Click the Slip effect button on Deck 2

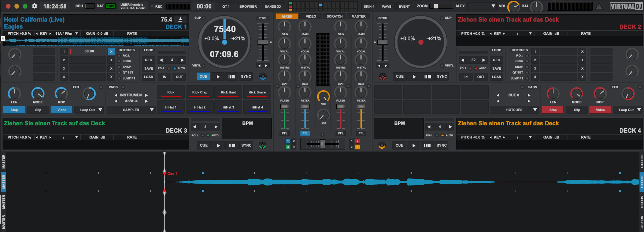(577, 110)
